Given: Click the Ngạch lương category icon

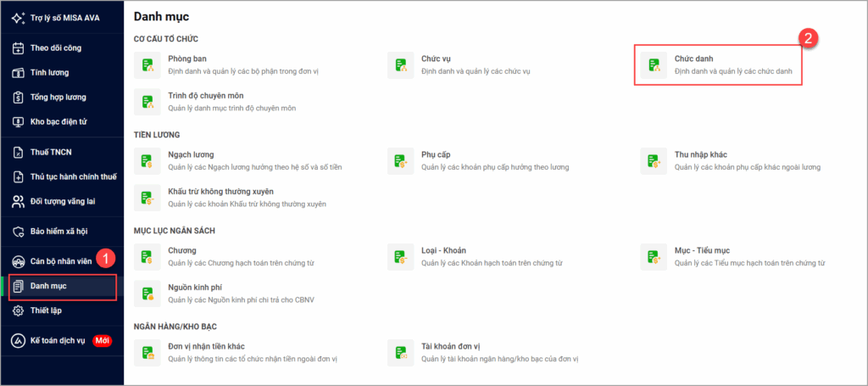Looking at the screenshot, I should 148,160.
